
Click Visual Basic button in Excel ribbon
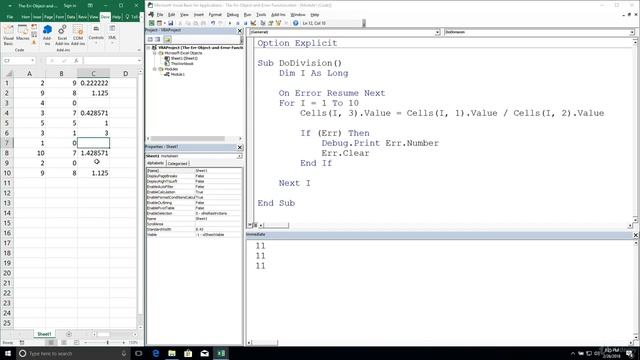[x=8, y=35]
